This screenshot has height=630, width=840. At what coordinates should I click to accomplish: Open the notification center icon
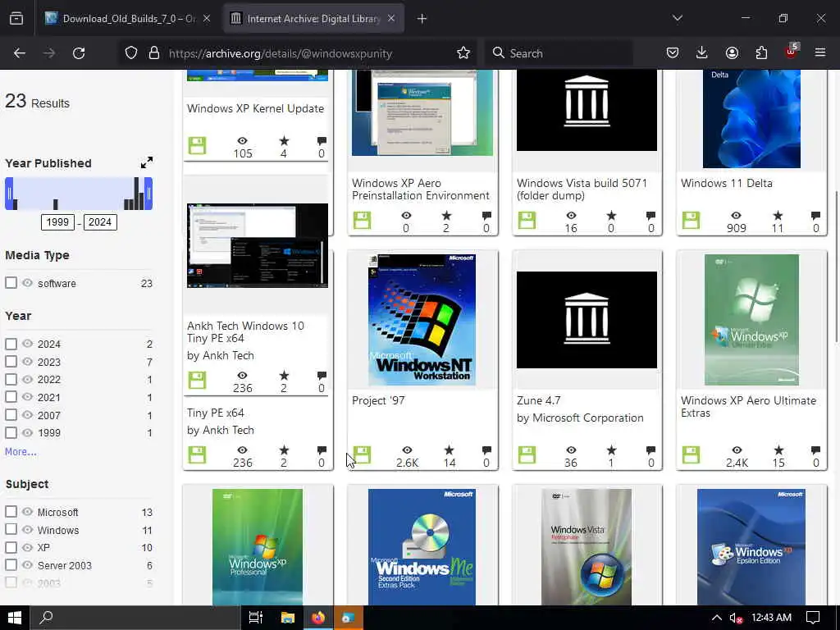813,618
